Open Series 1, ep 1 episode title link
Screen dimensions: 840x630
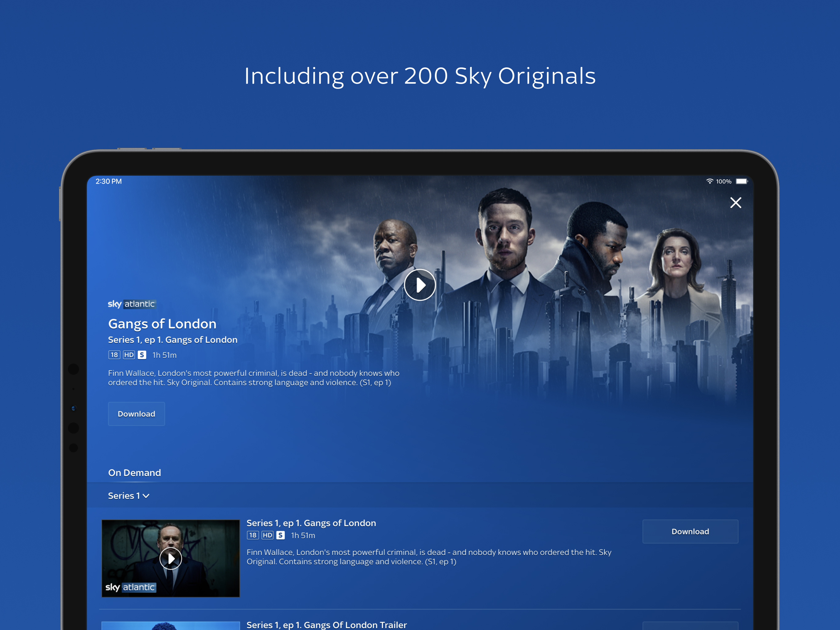(x=311, y=523)
